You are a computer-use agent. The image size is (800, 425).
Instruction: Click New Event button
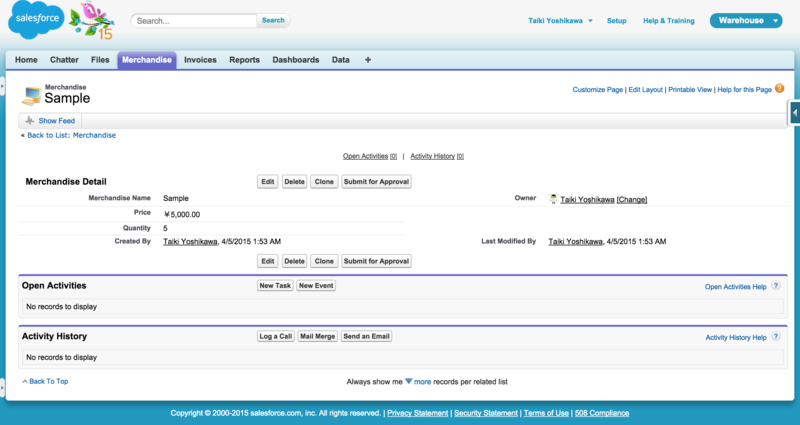(316, 286)
